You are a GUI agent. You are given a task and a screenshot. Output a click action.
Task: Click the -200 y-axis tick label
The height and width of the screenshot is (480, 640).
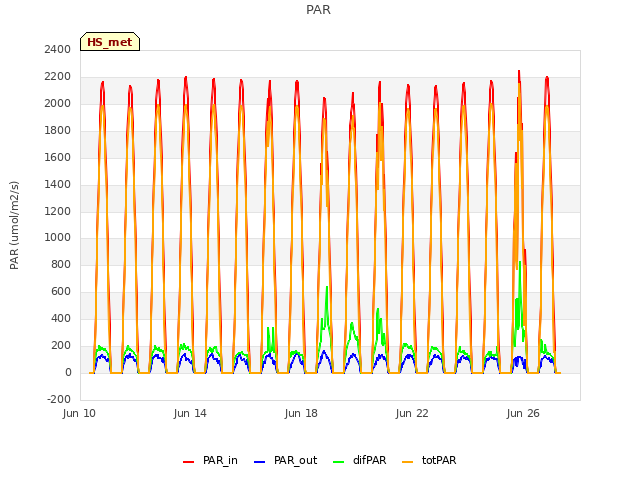[x=59, y=399]
